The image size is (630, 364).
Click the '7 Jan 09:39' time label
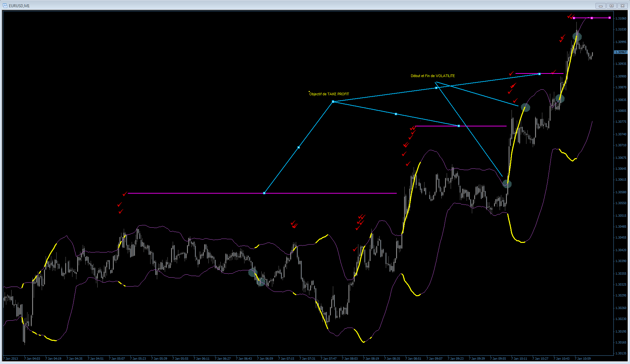click(477, 359)
